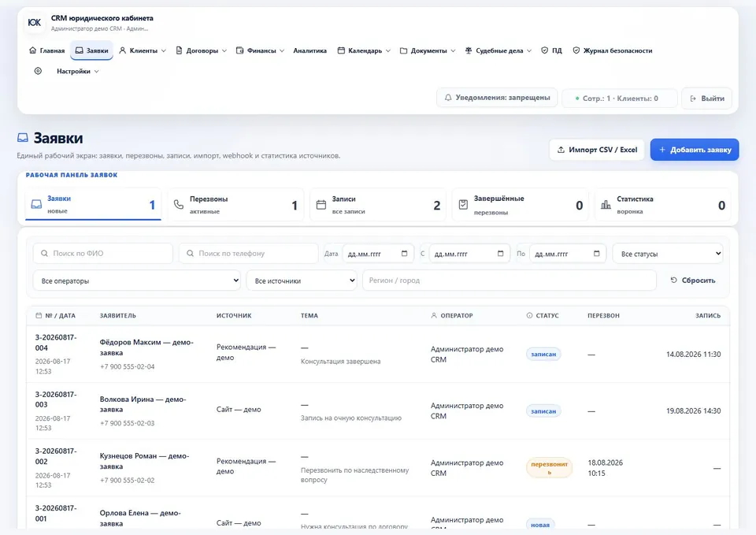
Task: Click phone number +7 900 555-02-03
Action: pos(128,424)
